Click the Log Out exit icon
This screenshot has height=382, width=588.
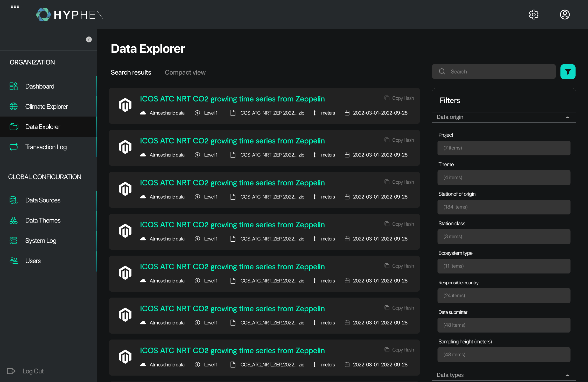tap(11, 371)
